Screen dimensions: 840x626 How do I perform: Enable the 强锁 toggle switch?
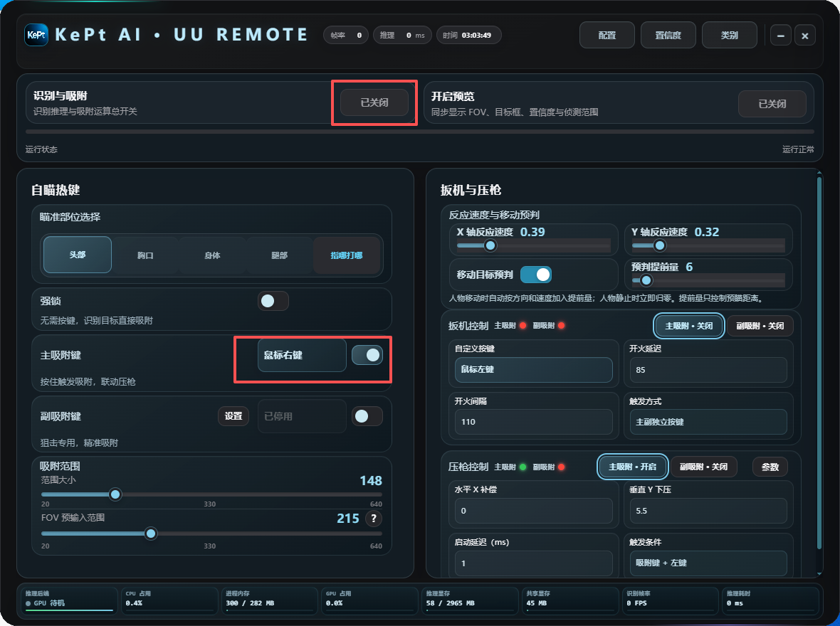coord(273,301)
